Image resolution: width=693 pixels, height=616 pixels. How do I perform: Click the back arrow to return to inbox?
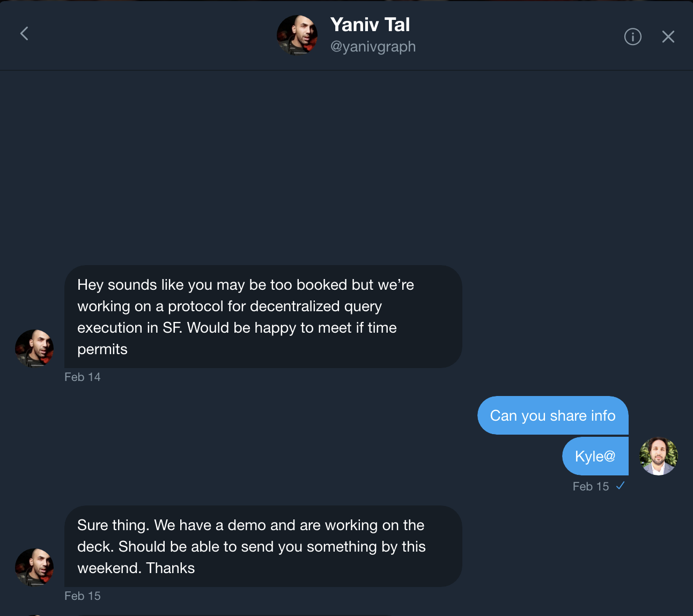pyautogui.click(x=24, y=33)
